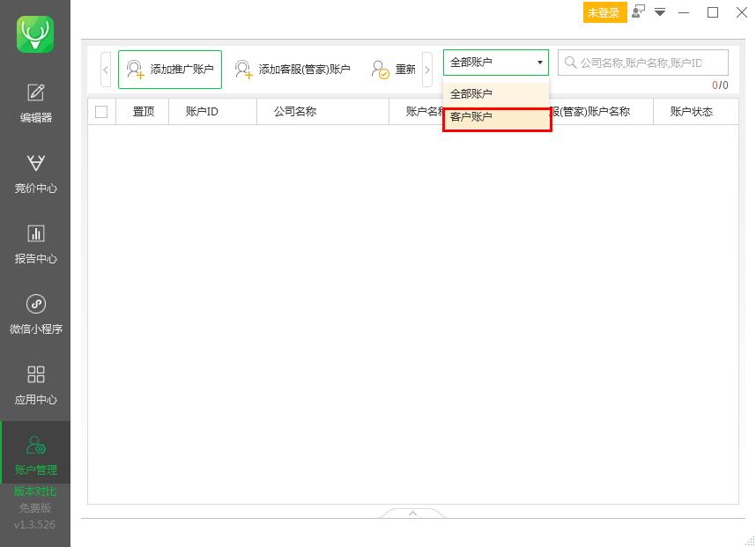Open the account type filter combo box
The height and width of the screenshot is (547, 756).
[495, 62]
